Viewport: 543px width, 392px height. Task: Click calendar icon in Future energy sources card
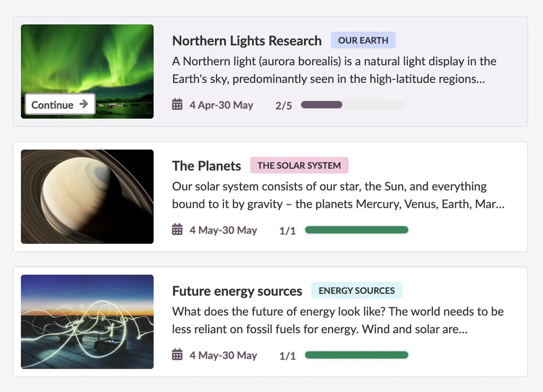177,355
